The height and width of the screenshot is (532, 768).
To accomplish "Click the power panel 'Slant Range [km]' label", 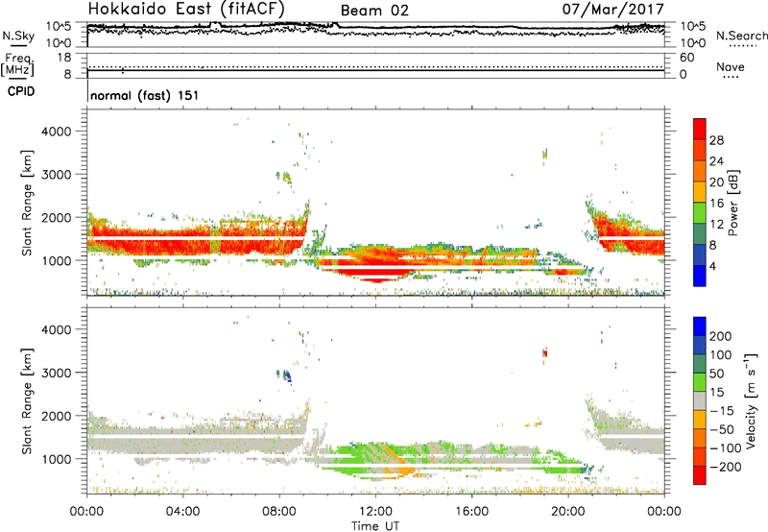I will 27,203.
